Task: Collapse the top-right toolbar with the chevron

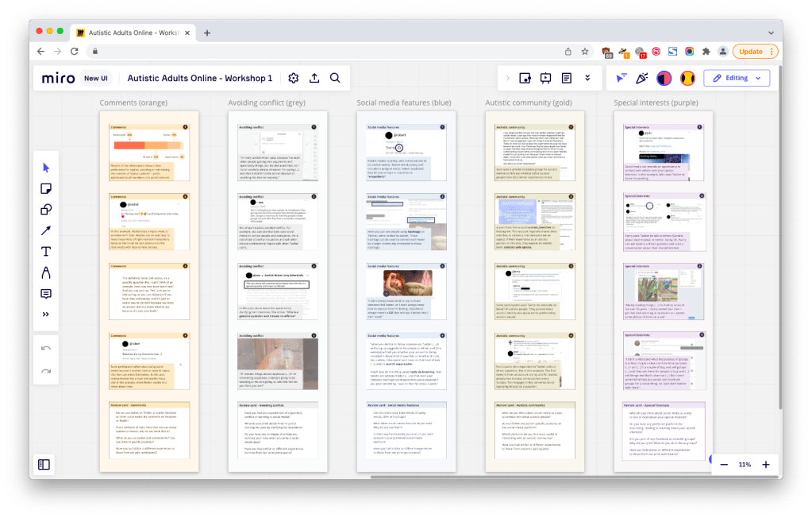Action: [x=507, y=77]
